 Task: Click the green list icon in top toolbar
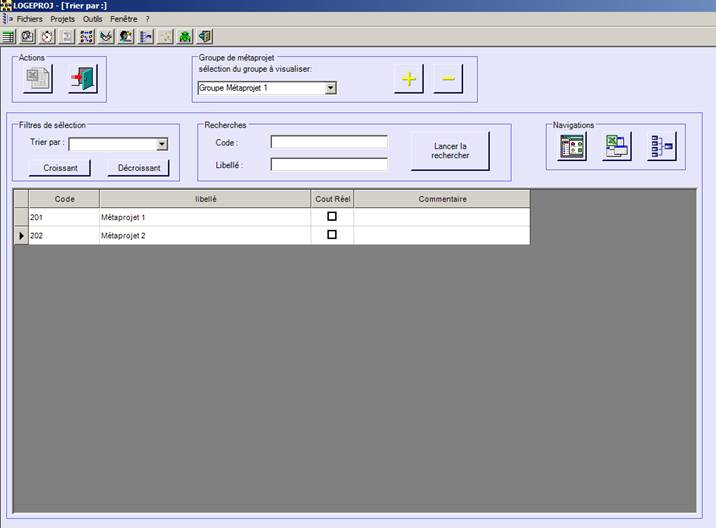tap(9, 37)
